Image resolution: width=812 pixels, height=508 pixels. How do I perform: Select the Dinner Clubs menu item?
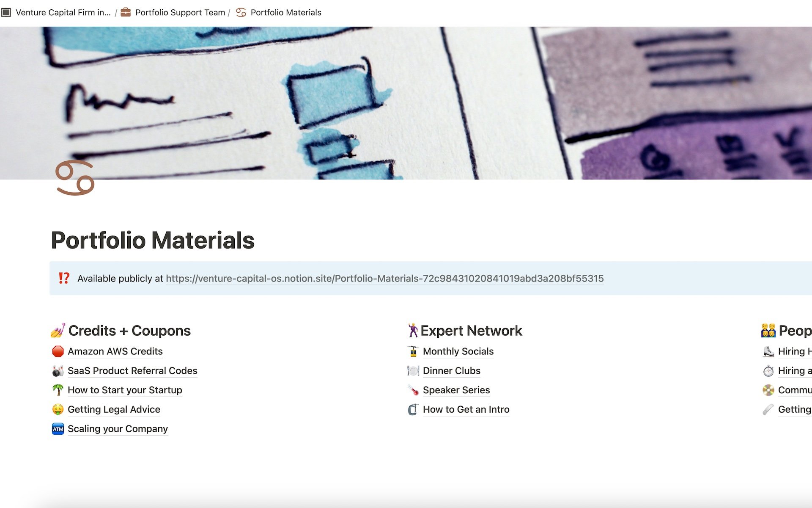pyautogui.click(x=451, y=370)
